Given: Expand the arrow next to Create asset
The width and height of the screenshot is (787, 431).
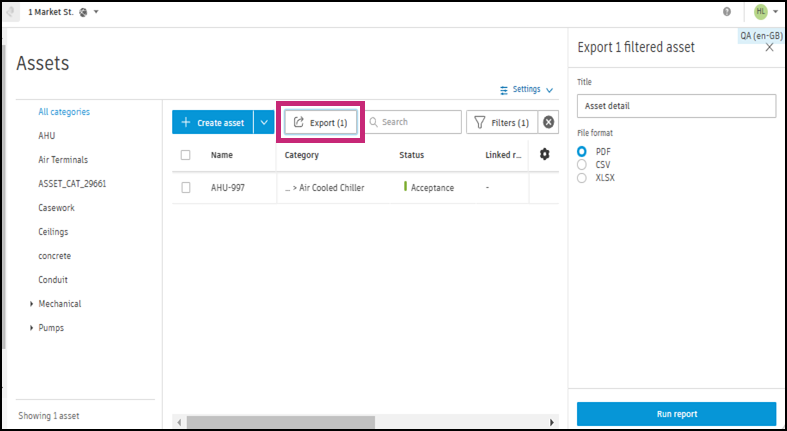Looking at the screenshot, I should pos(264,122).
